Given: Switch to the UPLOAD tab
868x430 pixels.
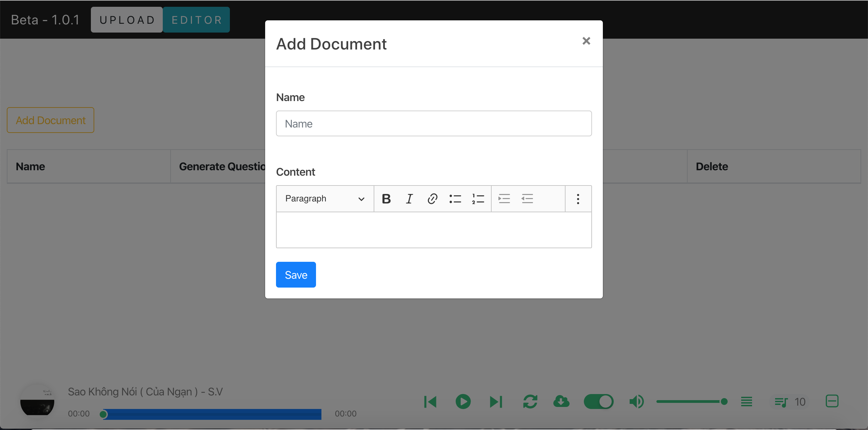Looking at the screenshot, I should coord(127,20).
